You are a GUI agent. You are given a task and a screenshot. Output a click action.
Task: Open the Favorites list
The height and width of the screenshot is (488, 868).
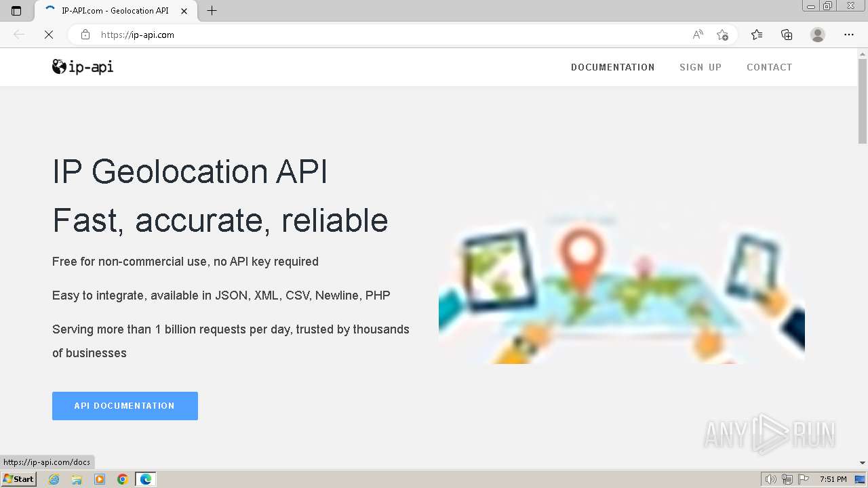[x=757, y=35]
